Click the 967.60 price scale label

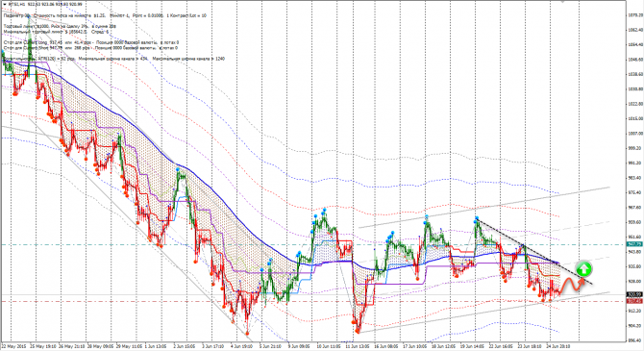[635, 208]
